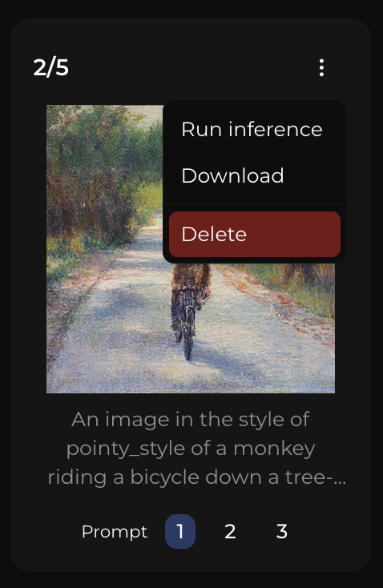Image resolution: width=383 pixels, height=588 pixels.
Task: Click empty card space beside the 2/5 counter
Action: click(x=187, y=68)
